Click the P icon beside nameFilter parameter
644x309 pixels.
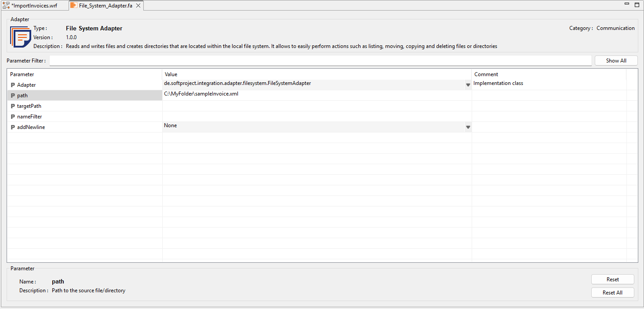(13, 117)
